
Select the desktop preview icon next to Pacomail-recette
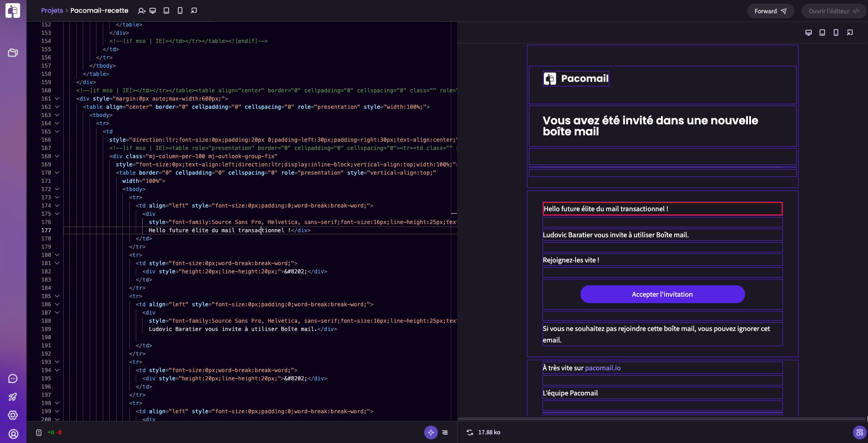pos(153,10)
